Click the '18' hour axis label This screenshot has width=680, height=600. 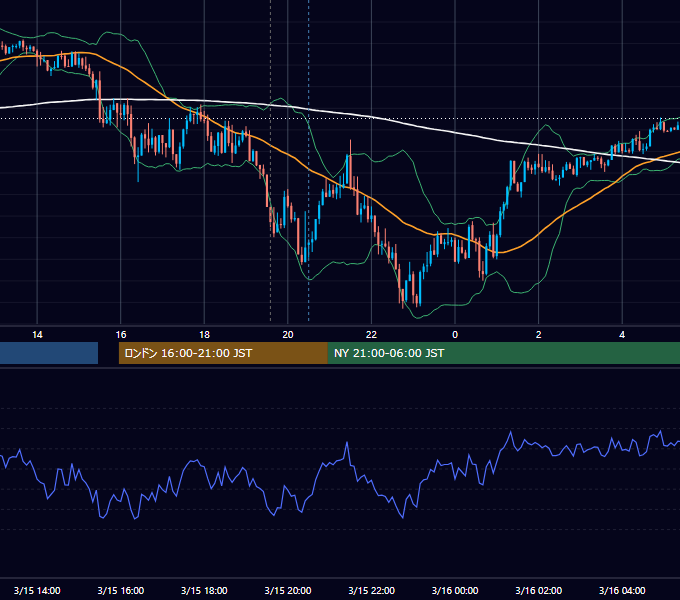tap(204, 335)
